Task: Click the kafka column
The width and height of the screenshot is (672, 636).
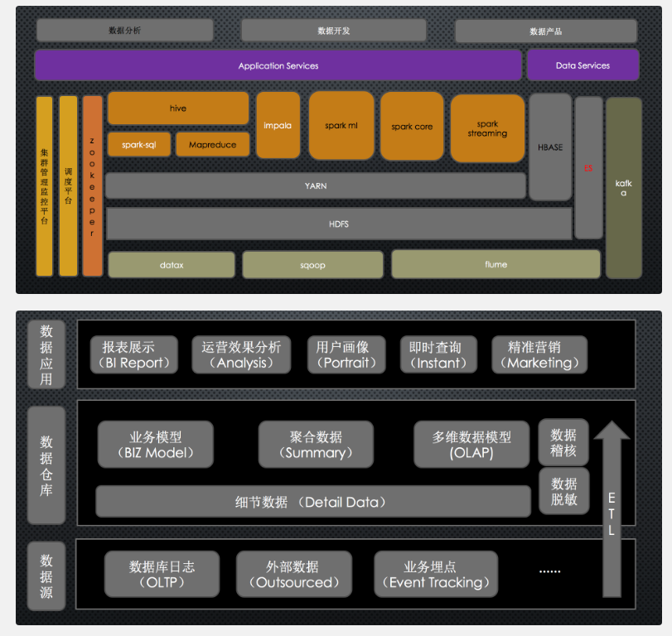Action: click(624, 188)
